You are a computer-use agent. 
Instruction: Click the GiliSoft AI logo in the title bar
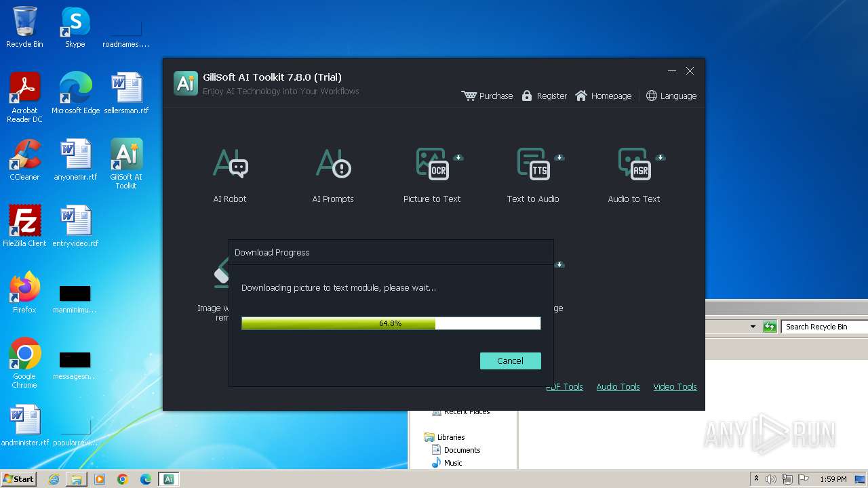186,83
